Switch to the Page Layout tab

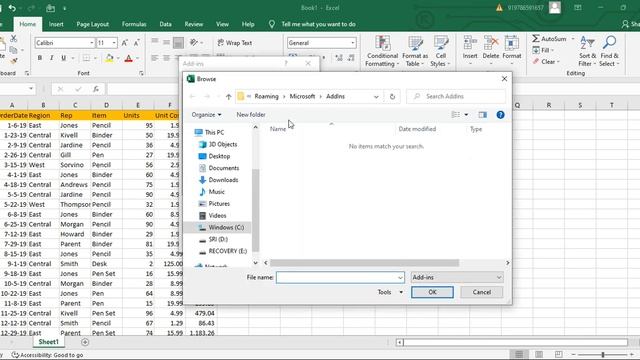[x=93, y=24]
